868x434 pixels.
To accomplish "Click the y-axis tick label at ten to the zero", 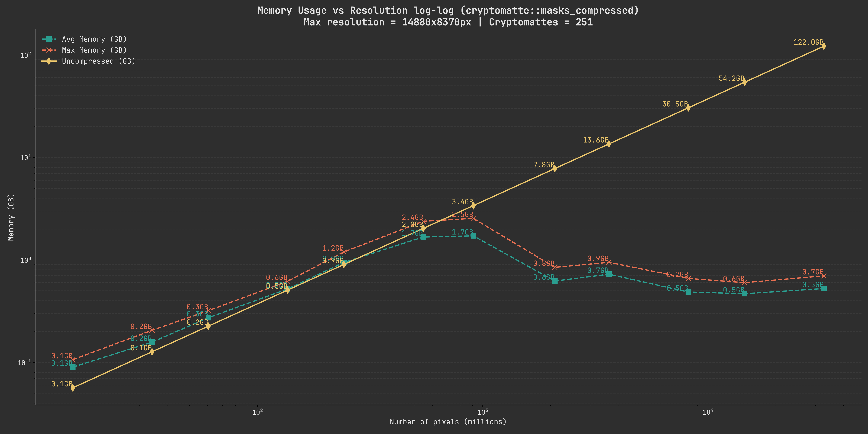I will tap(26, 260).
